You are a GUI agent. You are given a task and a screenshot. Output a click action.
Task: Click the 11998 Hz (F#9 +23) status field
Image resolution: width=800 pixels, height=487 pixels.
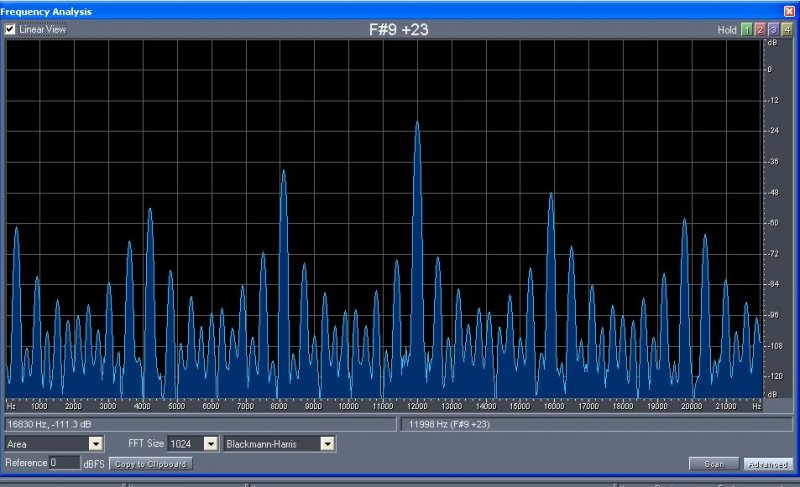tap(597, 424)
